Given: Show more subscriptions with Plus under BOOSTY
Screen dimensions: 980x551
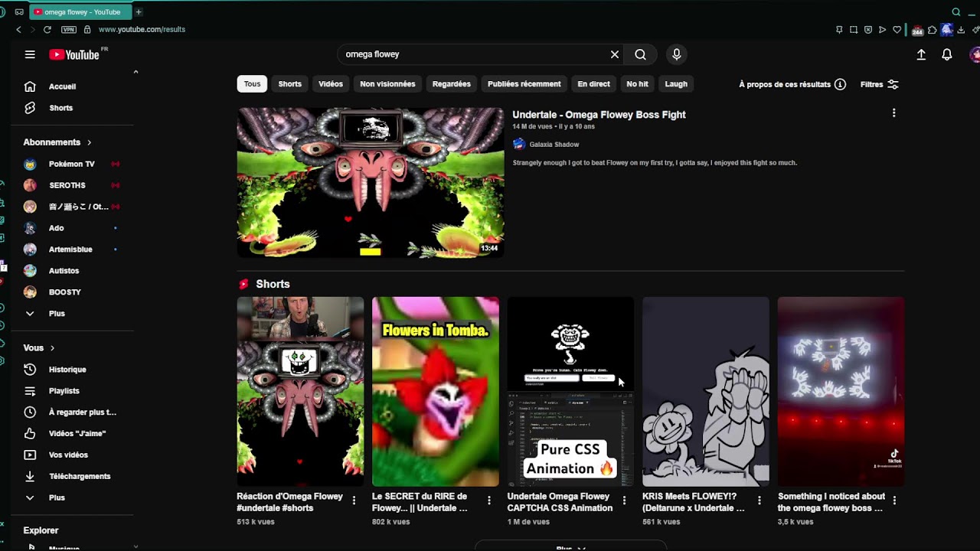Looking at the screenshot, I should 57,314.
